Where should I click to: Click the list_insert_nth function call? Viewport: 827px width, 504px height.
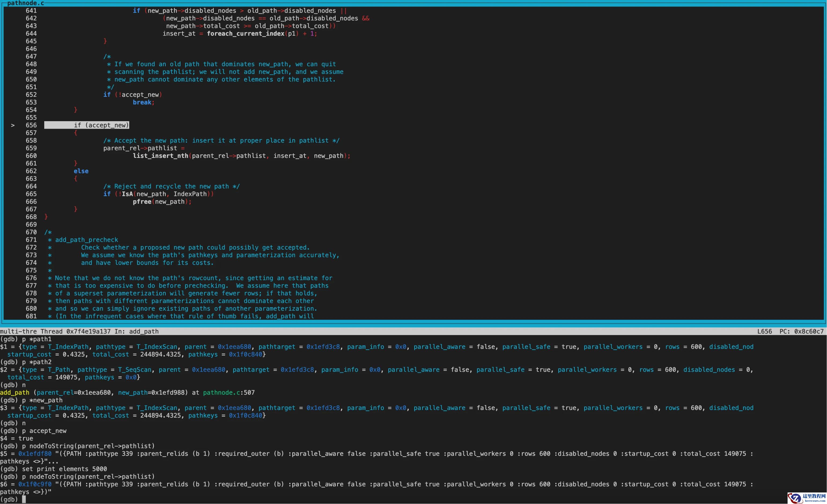pyautogui.click(x=160, y=156)
